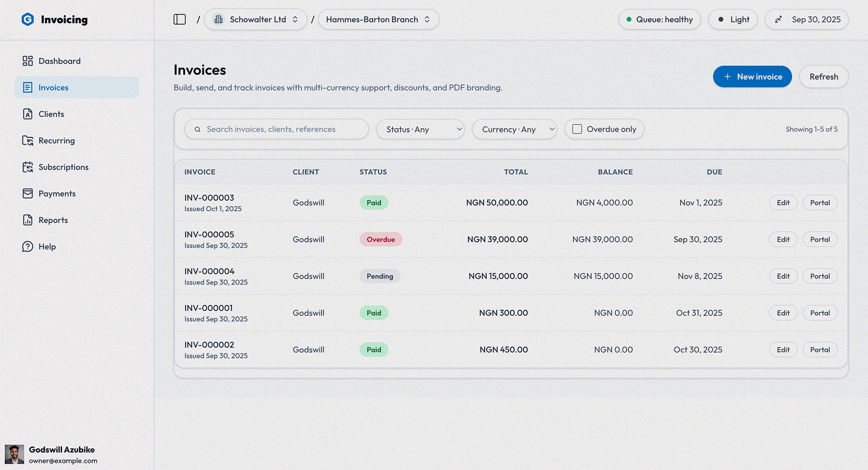Click the New invoice button

[x=752, y=77]
